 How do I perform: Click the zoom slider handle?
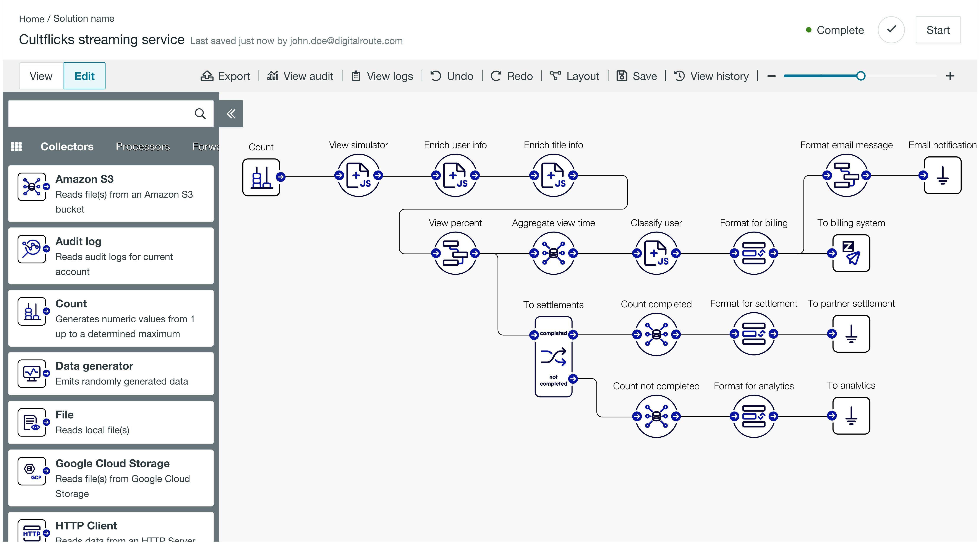pyautogui.click(x=861, y=76)
